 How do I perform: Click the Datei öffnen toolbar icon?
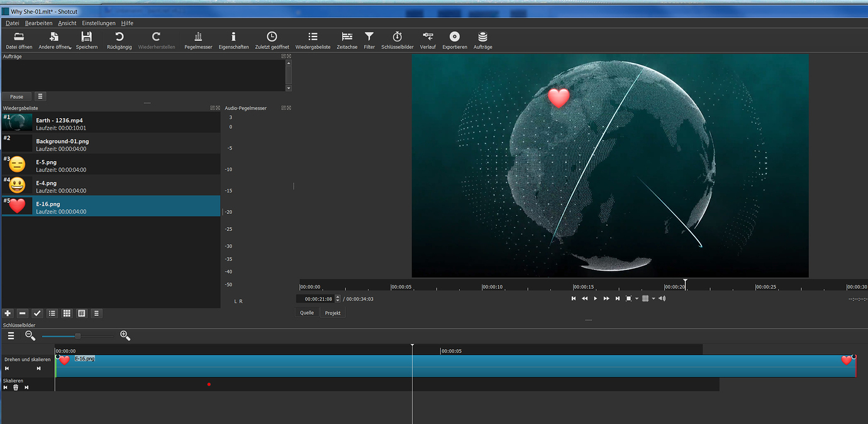point(19,41)
